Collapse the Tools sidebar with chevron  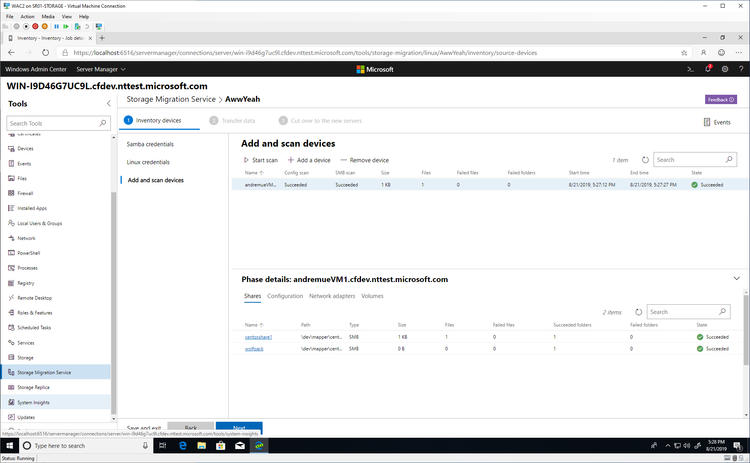pyautogui.click(x=109, y=103)
